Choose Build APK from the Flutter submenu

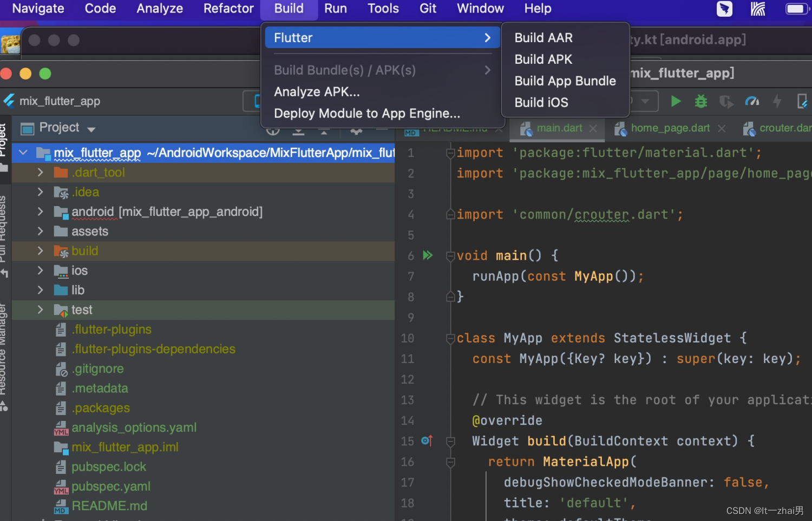point(565,60)
